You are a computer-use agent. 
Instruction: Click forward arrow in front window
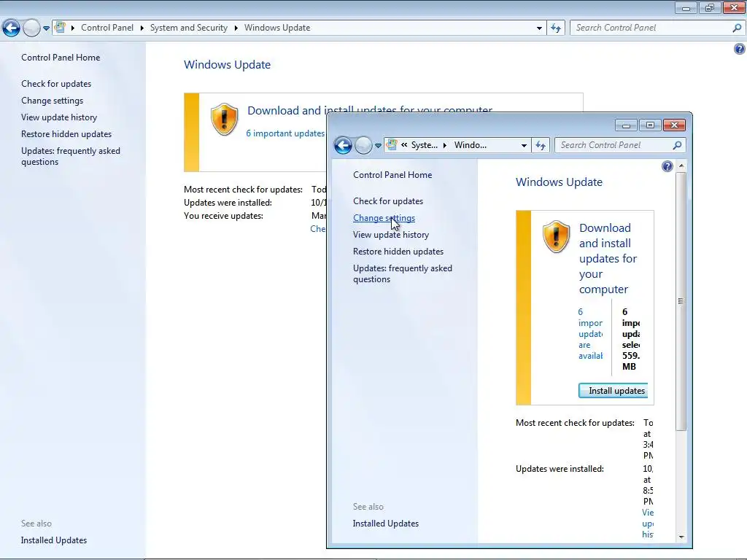pyautogui.click(x=363, y=145)
